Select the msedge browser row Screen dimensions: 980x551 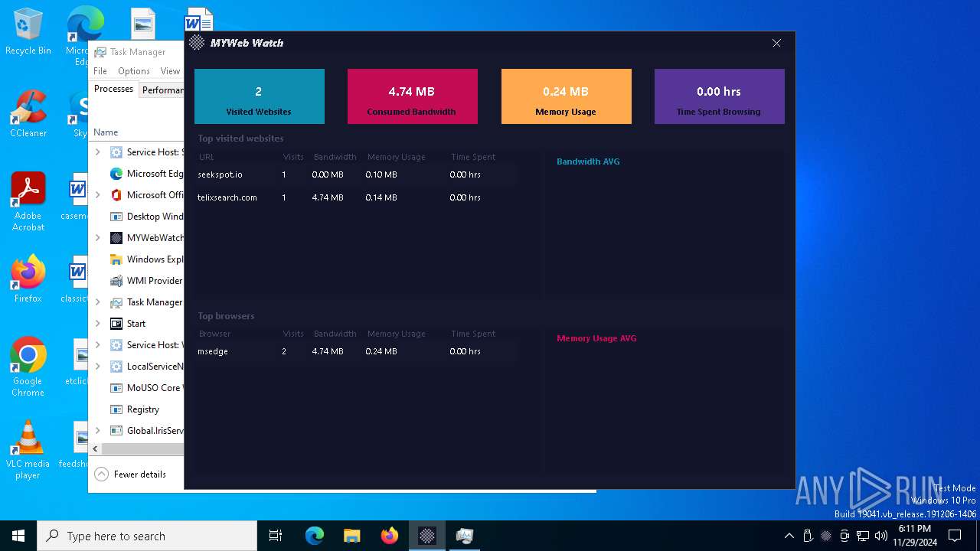pyautogui.click(x=356, y=351)
